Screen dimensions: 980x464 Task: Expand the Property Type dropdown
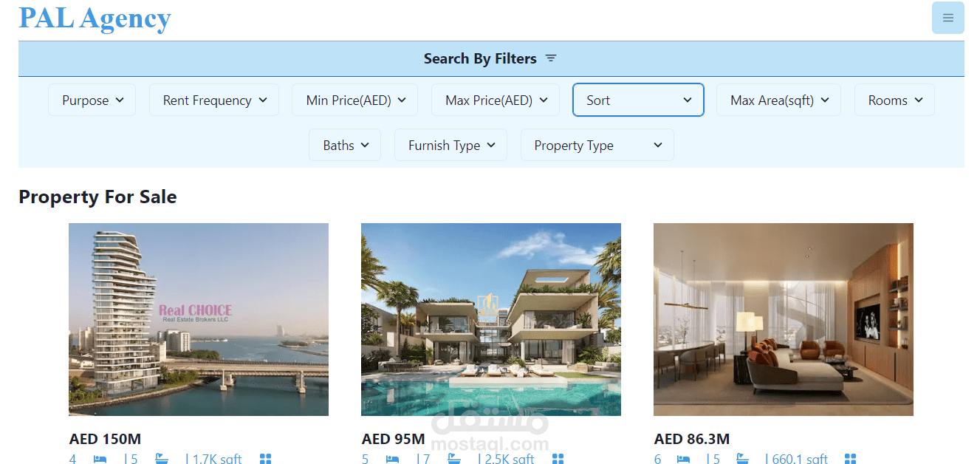pyautogui.click(x=597, y=145)
